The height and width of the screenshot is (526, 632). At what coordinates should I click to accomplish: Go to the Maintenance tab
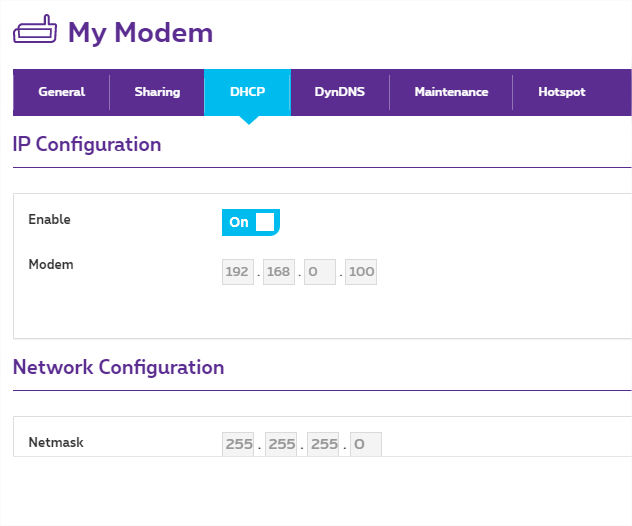pyautogui.click(x=451, y=92)
